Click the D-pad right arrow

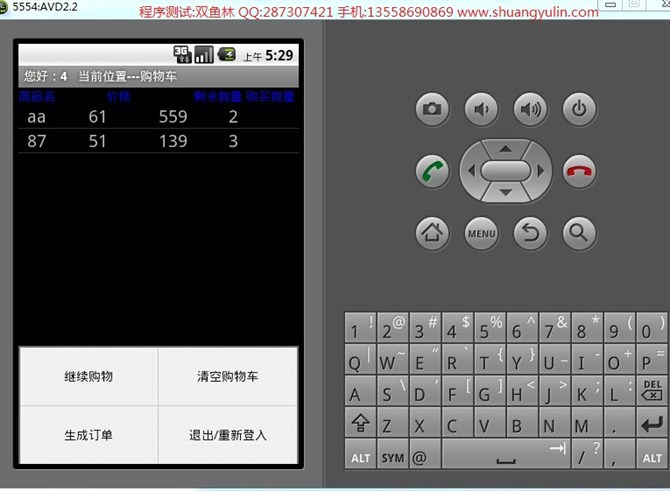pos(541,171)
